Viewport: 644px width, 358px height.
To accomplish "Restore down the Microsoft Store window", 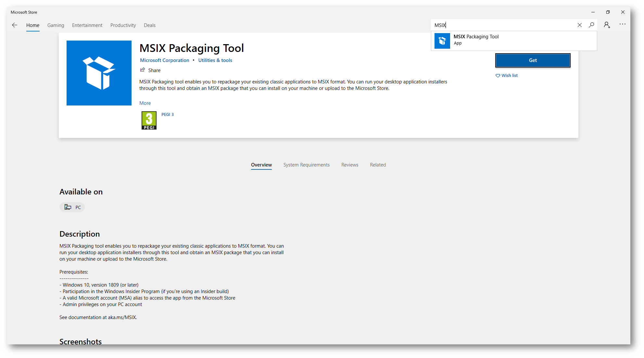I will [608, 12].
